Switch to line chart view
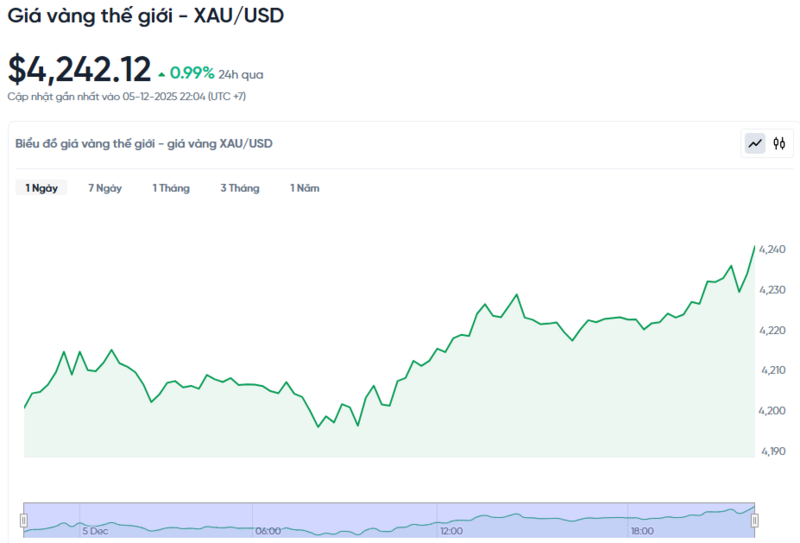 coord(755,144)
